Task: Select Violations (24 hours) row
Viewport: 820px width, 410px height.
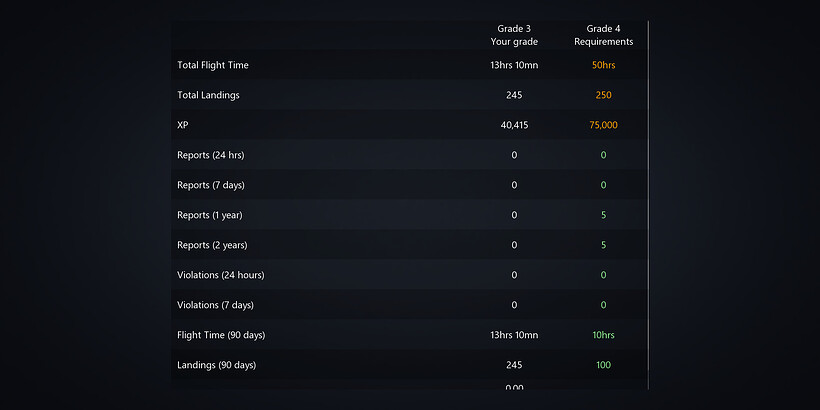Action: pyautogui.click(x=220, y=275)
